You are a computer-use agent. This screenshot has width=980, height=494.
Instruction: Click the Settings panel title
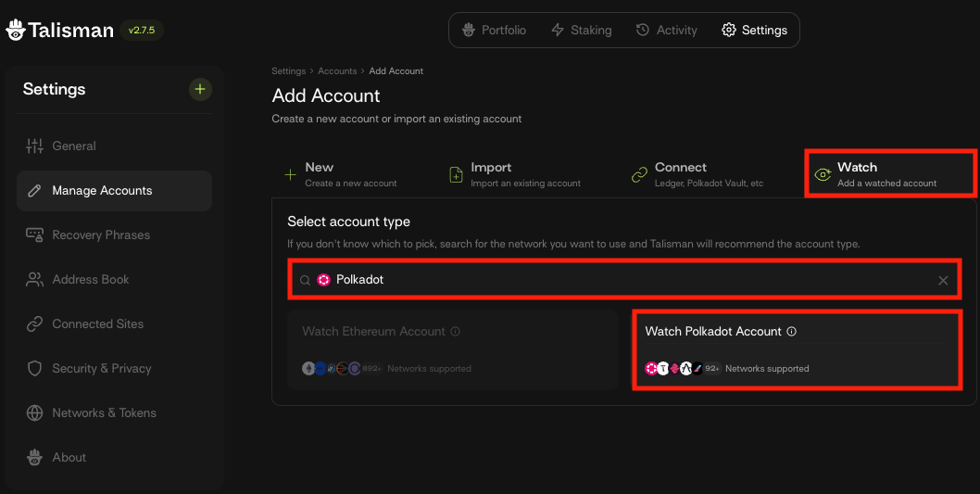click(55, 89)
